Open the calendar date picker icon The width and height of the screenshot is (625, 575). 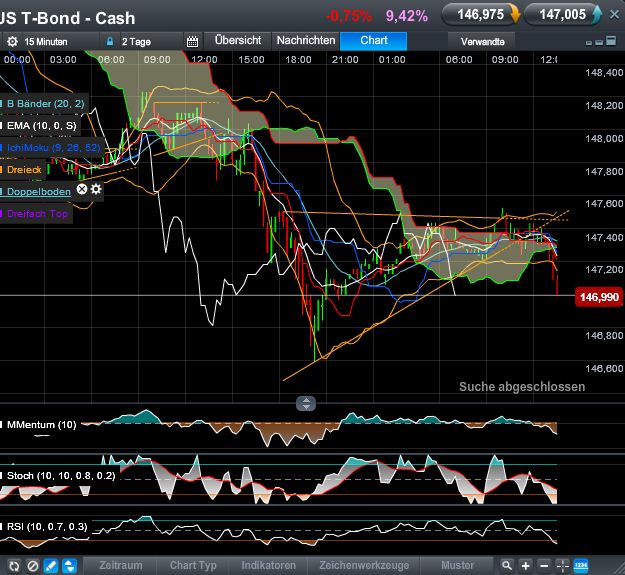[193, 41]
